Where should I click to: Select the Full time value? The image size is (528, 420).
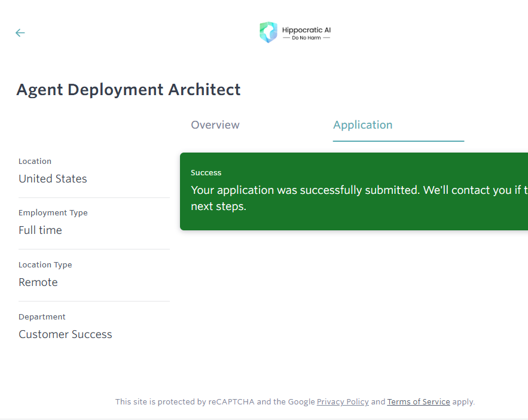pos(40,230)
